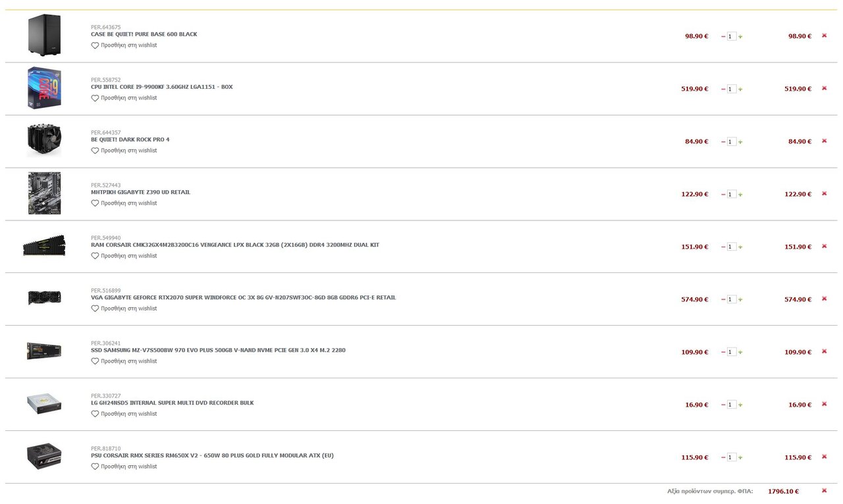This screenshot has height=504, width=843.
Task: Select the cart total 1796.10 € value
Action: pos(784,491)
